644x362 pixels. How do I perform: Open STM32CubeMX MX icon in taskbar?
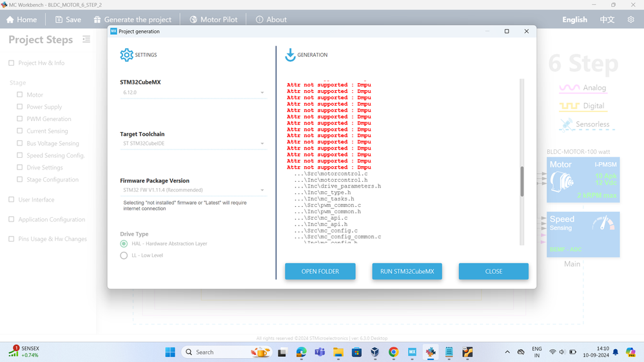412,352
